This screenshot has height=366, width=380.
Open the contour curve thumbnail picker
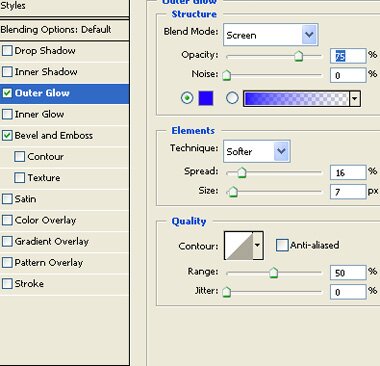pos(239,246)
